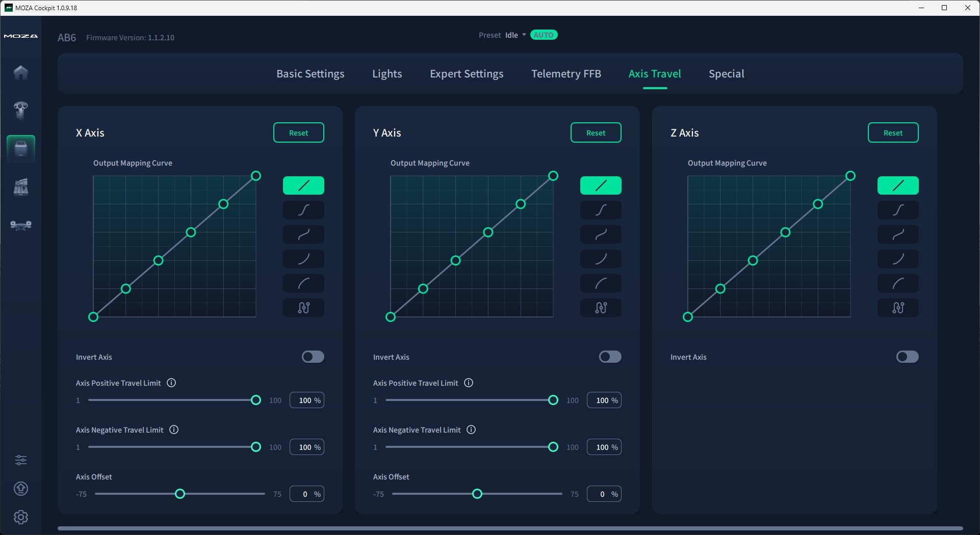Open the firmware update icon in sidebar
This screenshot has height=535, width=980.
point(20,489)
